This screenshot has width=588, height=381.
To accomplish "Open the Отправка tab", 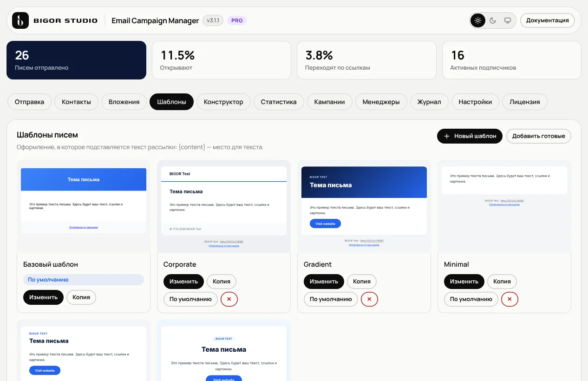I will point(30,102).
